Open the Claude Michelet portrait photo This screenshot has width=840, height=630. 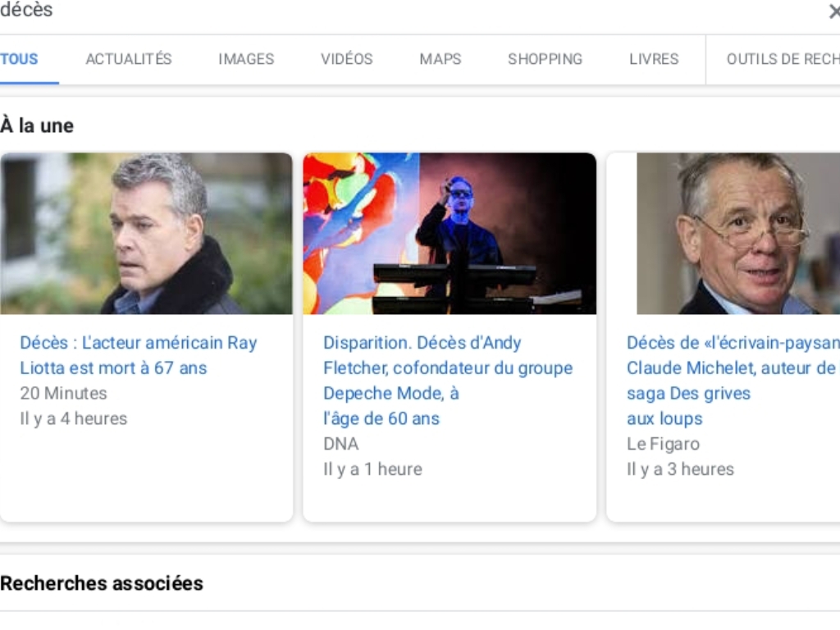738,234
